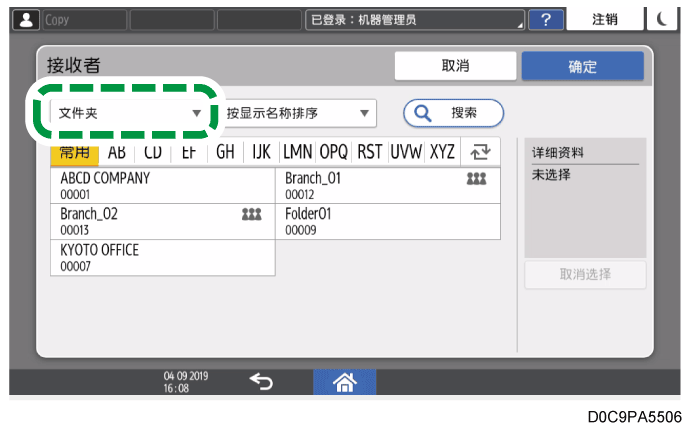Screen dimensions: 691x427
Task: Open the help question mark icon
Action: [x=545, y=20]
